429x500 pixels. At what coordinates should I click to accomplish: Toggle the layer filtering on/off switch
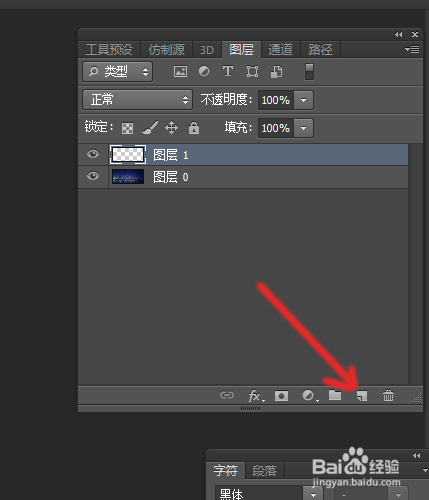tap(309, 71)
